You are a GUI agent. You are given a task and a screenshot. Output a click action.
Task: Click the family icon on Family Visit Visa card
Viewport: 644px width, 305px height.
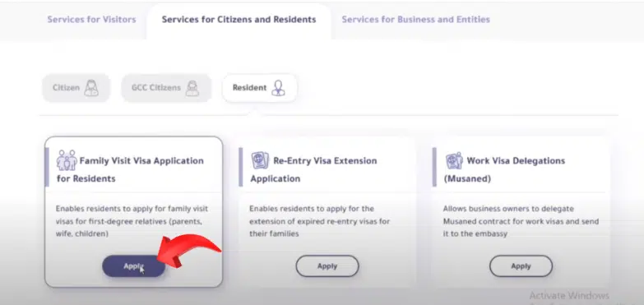(x=67, y=160)
